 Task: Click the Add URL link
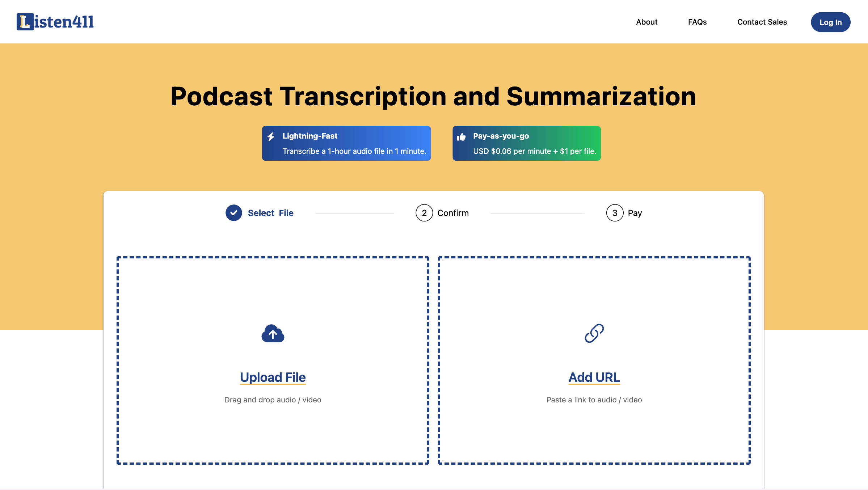[x=594, y=377]
